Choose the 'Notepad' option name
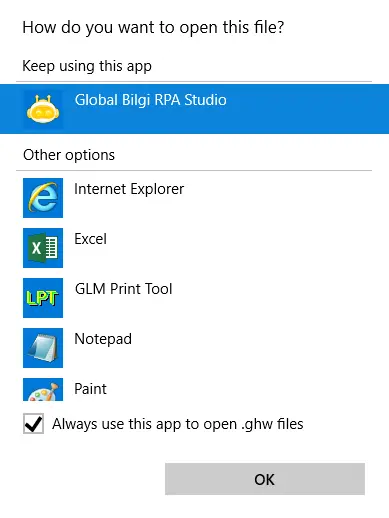 coord(103,339)
